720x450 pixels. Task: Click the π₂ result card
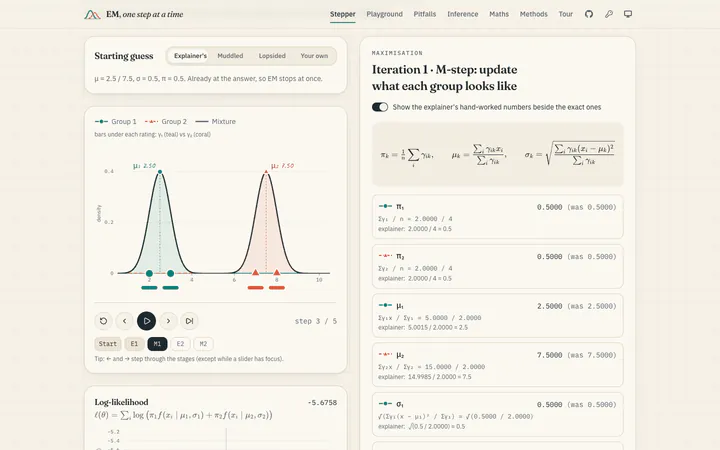click(497, 266)
